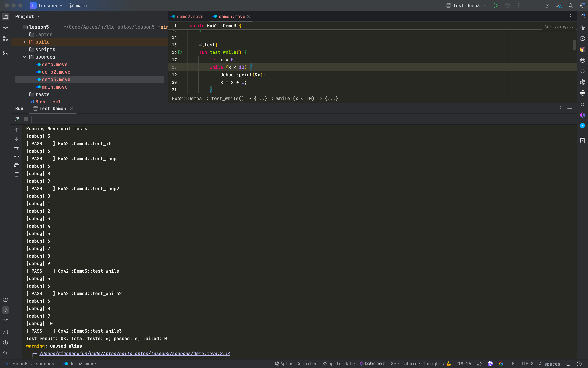Click the LF line separator widget
Image resolution: width=588 pixels, height=368 pixels.
(512, 364)
